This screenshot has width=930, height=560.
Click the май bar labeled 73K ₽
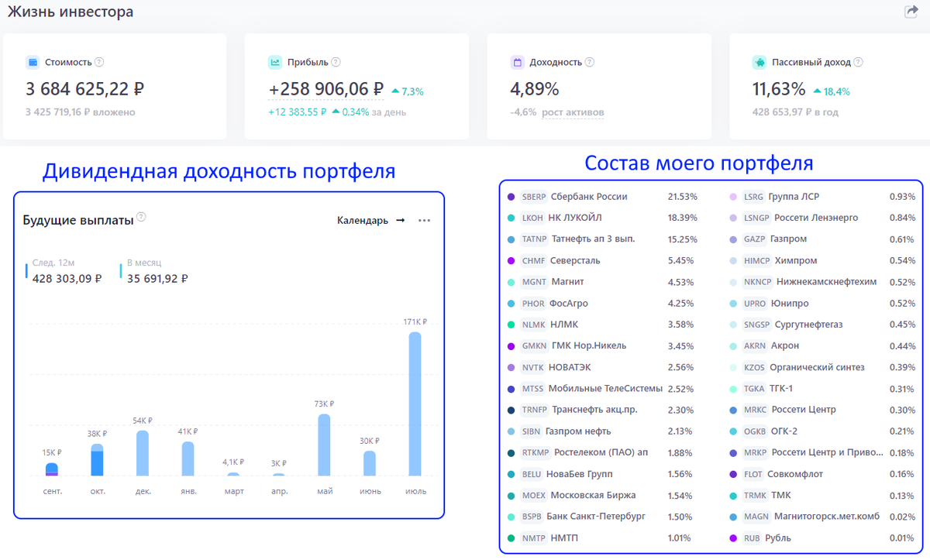coord(324,445)
